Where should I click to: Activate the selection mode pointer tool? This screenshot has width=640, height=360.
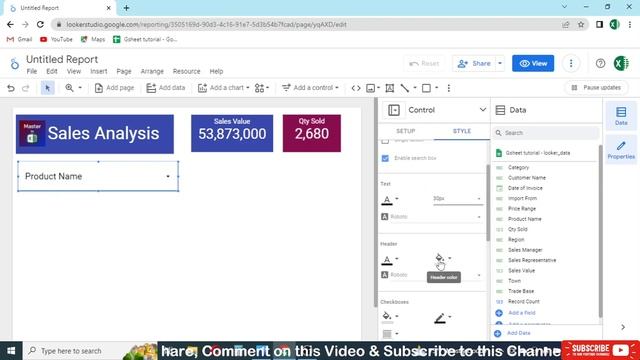48,88
